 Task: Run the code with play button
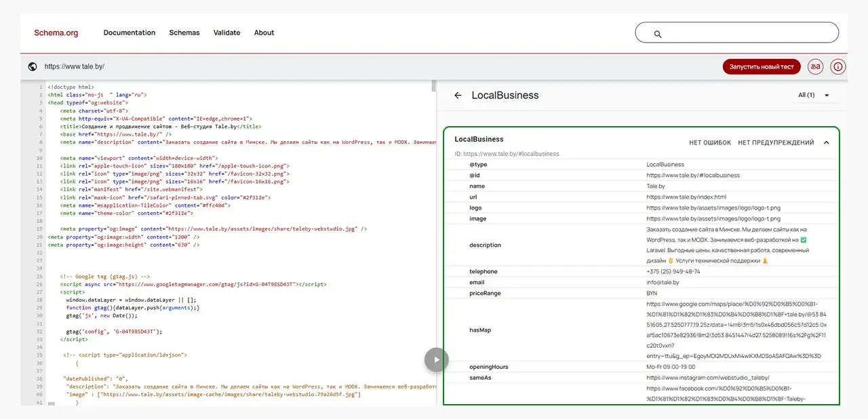[437, 359]
